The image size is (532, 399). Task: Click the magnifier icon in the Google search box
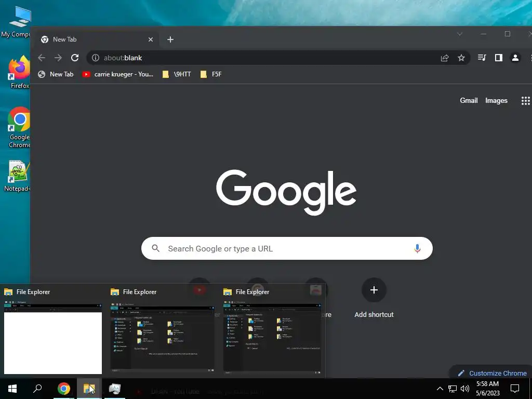tap(155, 248)
